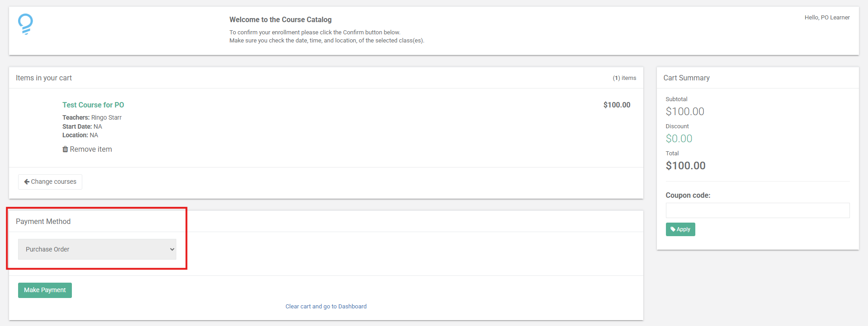Open Test Course for PO link
The image size is (868, 326).
[93, 105]
